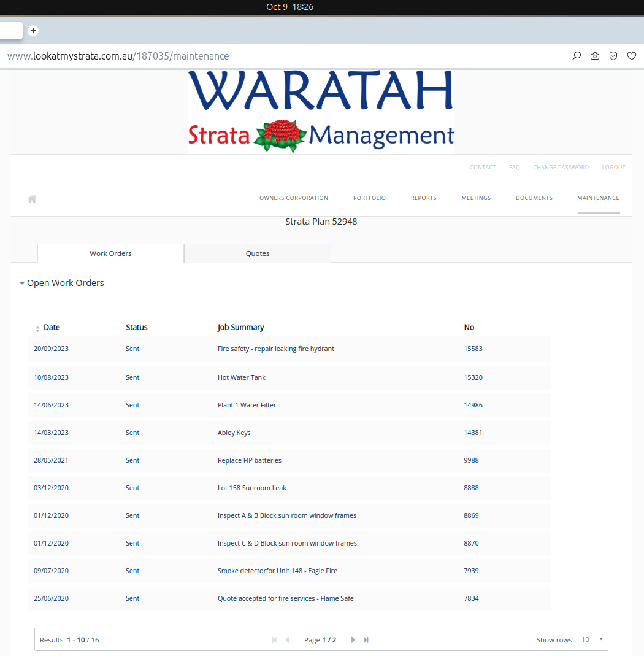Bookmark this page with the heart icon
644x656 pixels.
(632, 56)
